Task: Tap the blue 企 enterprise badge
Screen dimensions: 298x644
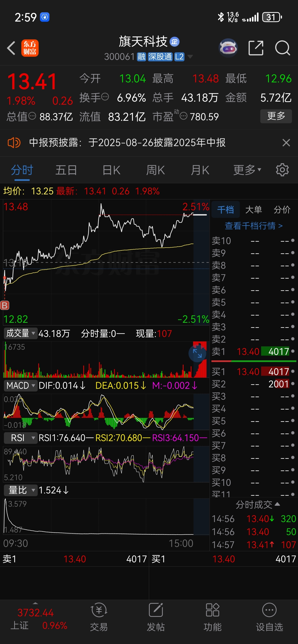Action: (x=174, y=41)
